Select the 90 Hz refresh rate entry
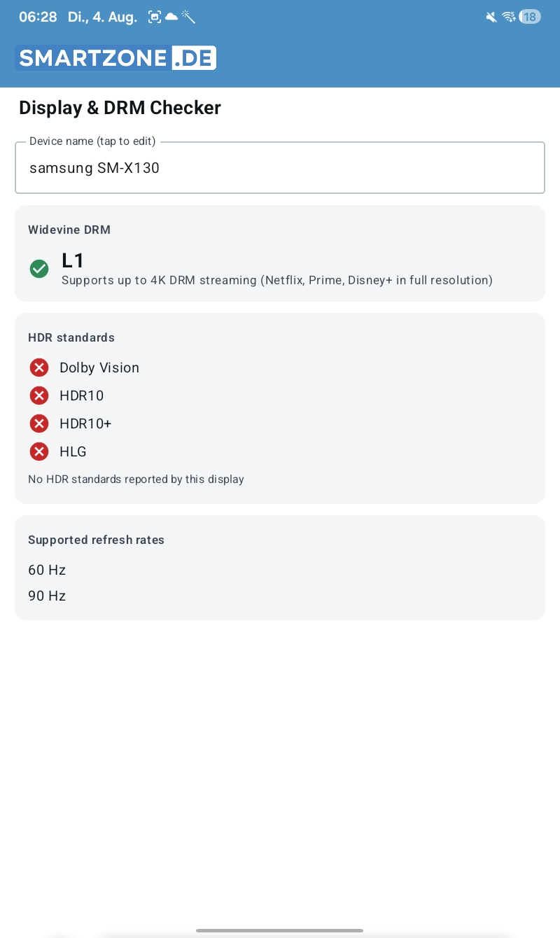The height and width of the screenshot is (938, 560). click(x=47, y=596)
